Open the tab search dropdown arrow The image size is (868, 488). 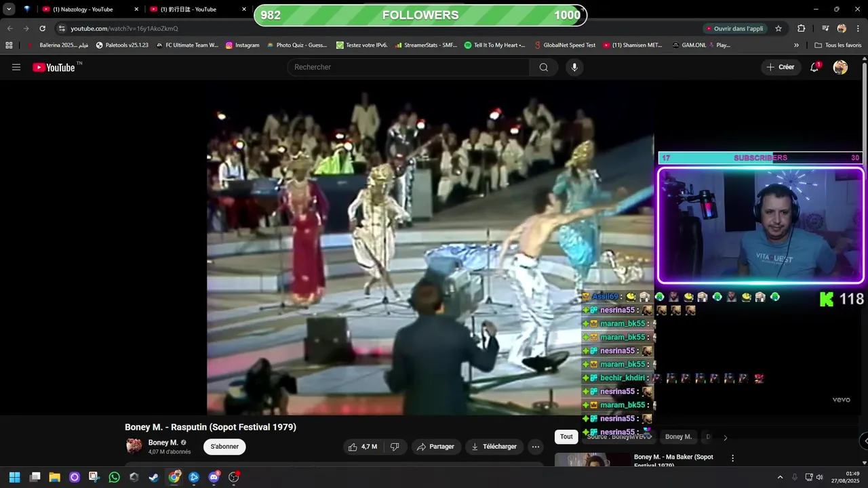click(x=9, y=9)
